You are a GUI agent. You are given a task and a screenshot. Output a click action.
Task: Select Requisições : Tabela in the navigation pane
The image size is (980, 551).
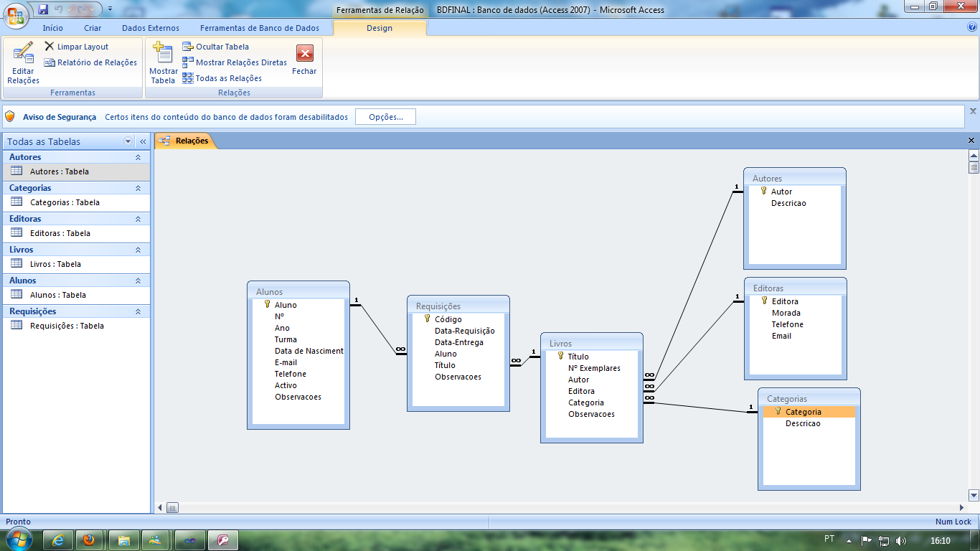[x=66, y=326]
